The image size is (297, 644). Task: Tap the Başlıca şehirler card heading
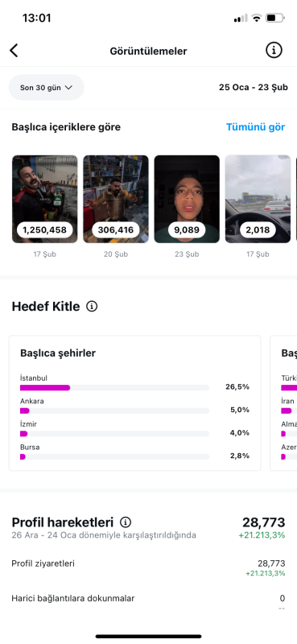pyautogui.click(x=58, y=353)
